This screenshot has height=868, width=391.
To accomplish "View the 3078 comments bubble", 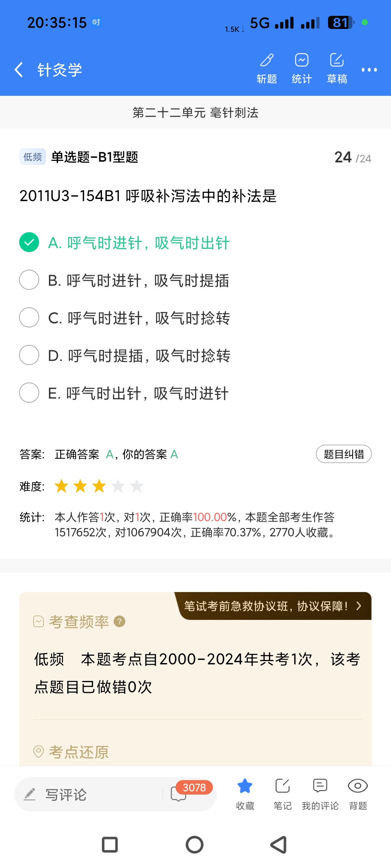I will (179, 794).
